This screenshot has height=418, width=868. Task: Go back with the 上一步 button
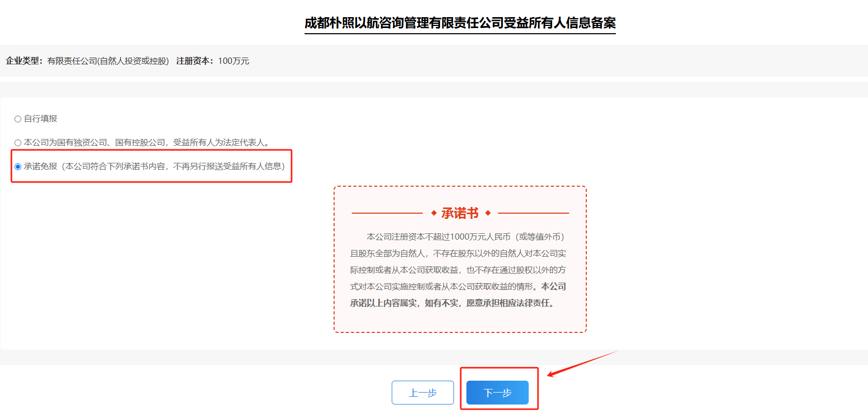point(422,393)
